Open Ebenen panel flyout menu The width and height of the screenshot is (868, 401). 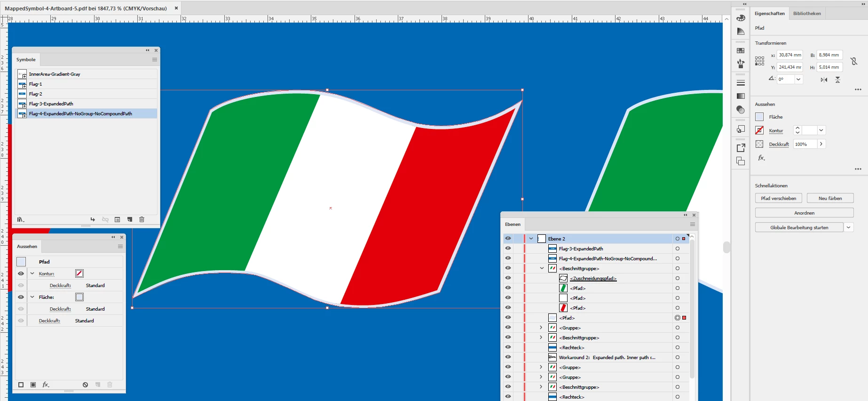(x=693, y=225)
